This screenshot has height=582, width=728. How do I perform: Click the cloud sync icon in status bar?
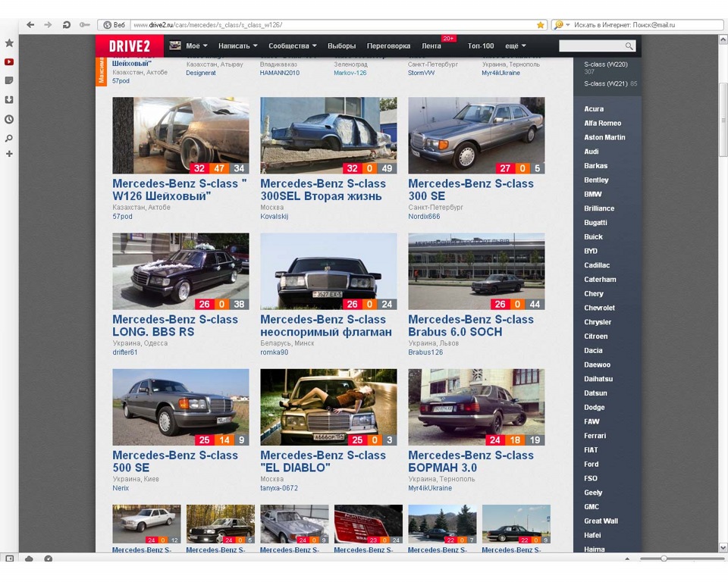pos(29,559)
